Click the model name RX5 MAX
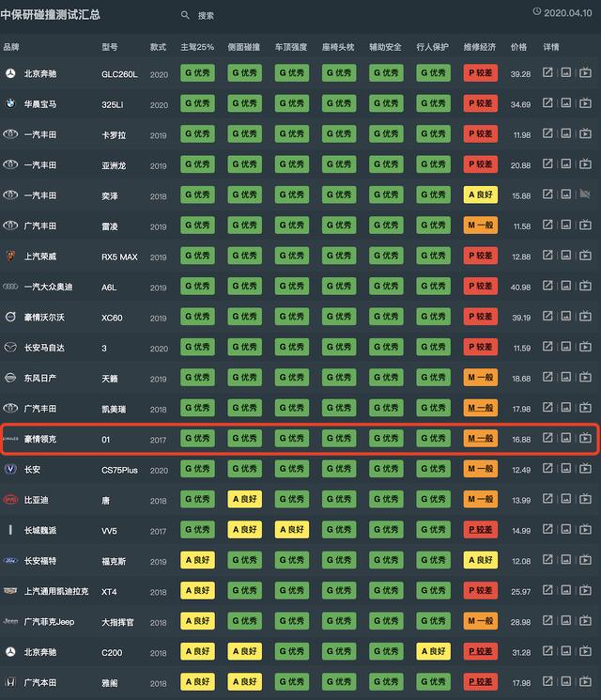Viewport: 601px width, 700px height. (x=119, y=257)
